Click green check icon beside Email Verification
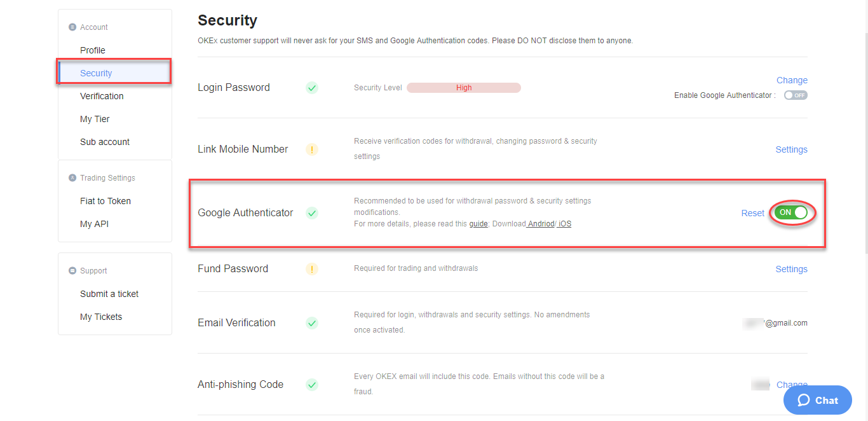 (312, 323)
